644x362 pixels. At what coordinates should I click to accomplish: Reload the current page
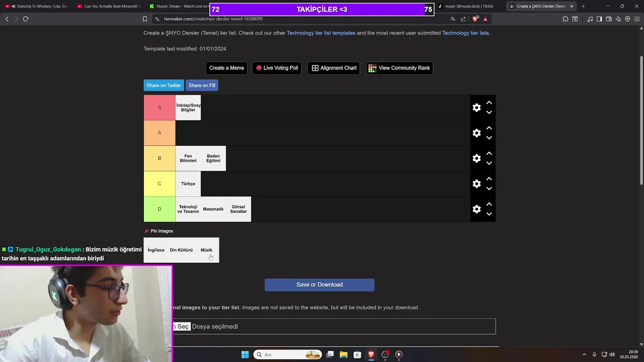click(x=26, y=19)
